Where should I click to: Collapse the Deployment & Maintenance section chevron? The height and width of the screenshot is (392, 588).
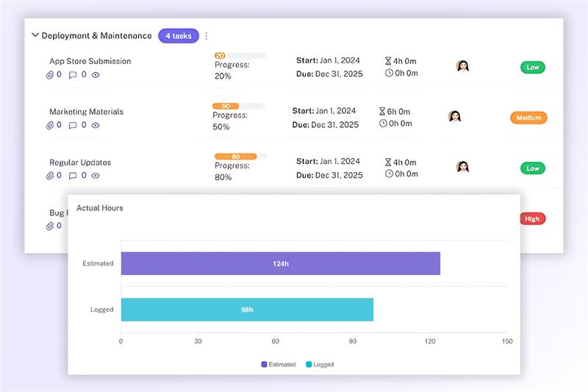click(35, 35)
